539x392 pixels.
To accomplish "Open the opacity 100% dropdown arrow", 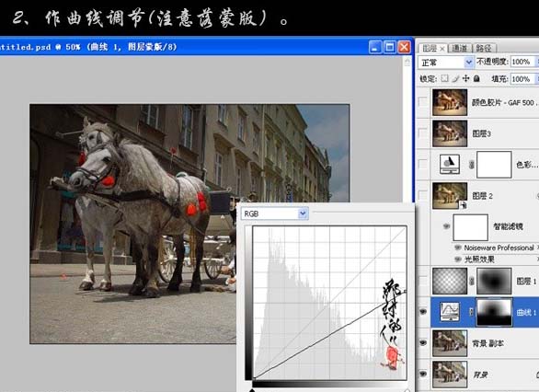I will coord(537,62).
